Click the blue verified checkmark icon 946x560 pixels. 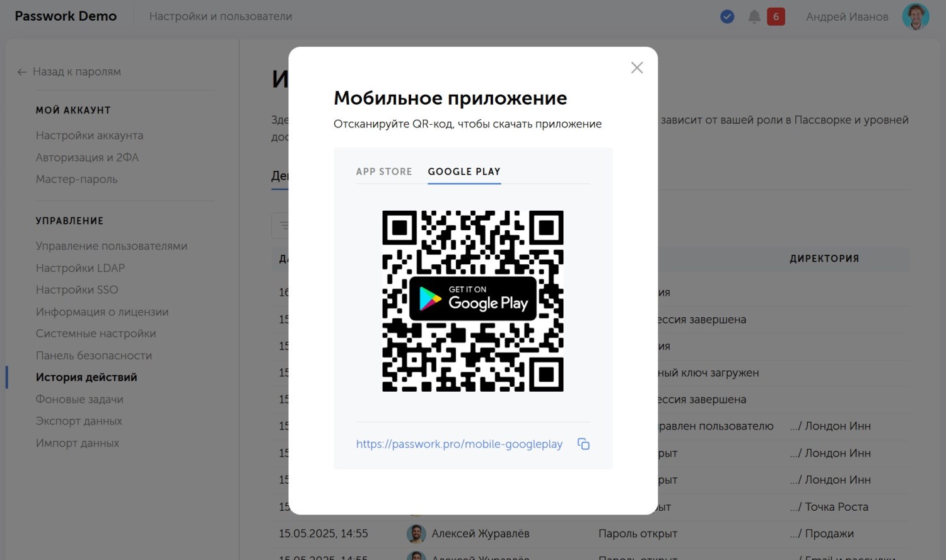[727, 16]
